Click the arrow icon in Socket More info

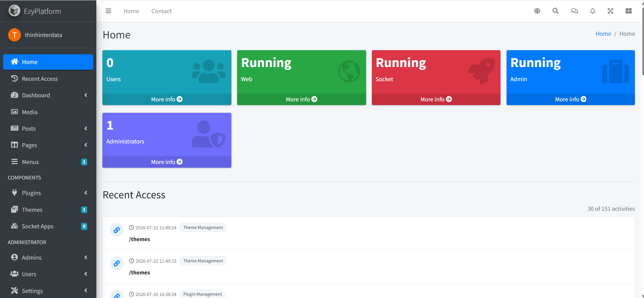(449, 99)
